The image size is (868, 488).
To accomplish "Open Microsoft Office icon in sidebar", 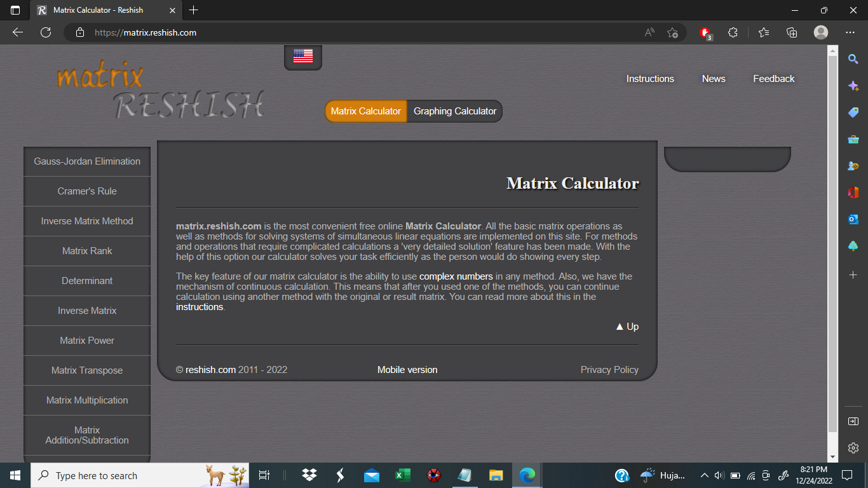I will coord(853,193).
